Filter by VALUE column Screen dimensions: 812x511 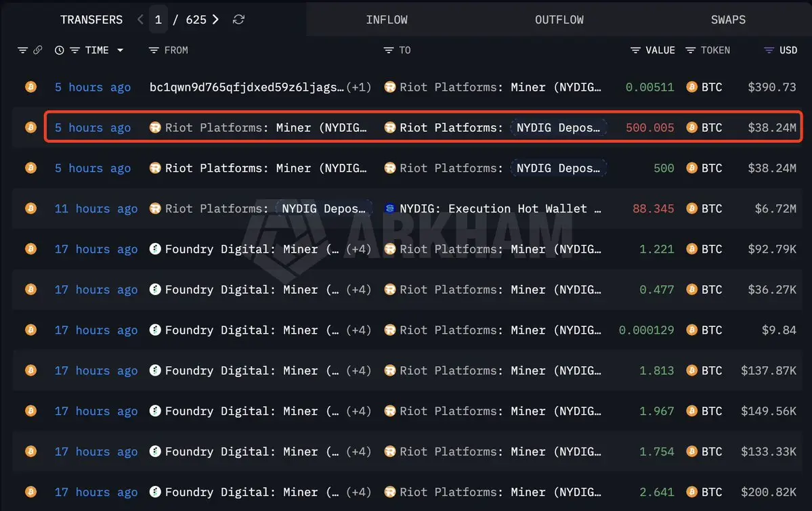(635, 50)
